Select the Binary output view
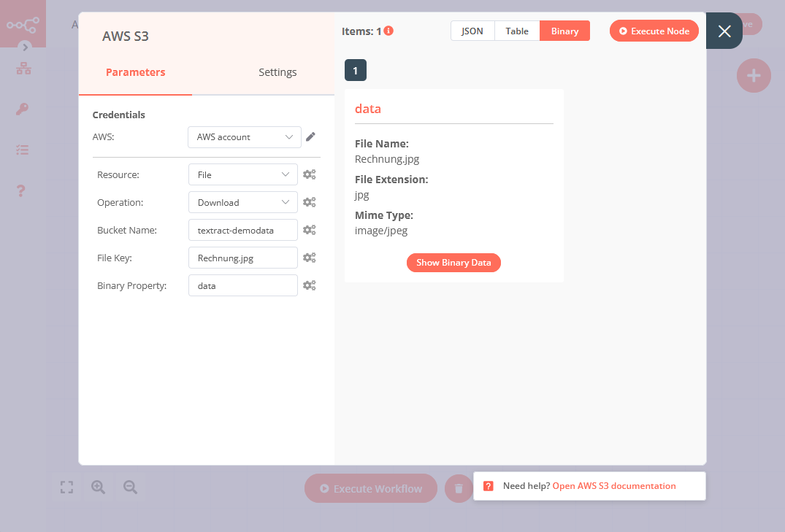785x532 pixels. pyautogui.click(x=564, y=31)
